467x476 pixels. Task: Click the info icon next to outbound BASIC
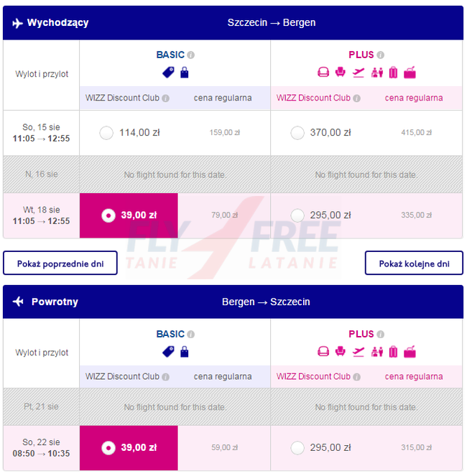click(191, 55)
